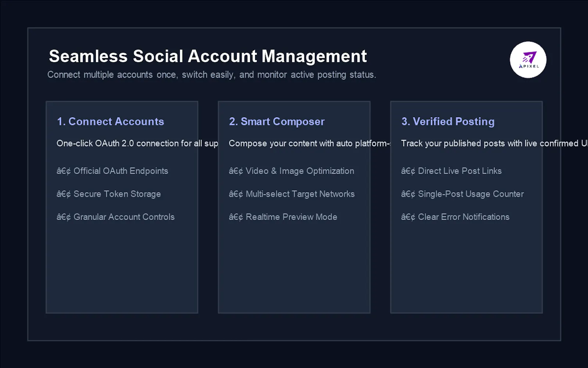Click the "Secure Token Storage" bullet
Screen dimensions: 588x368
(109, 194)
